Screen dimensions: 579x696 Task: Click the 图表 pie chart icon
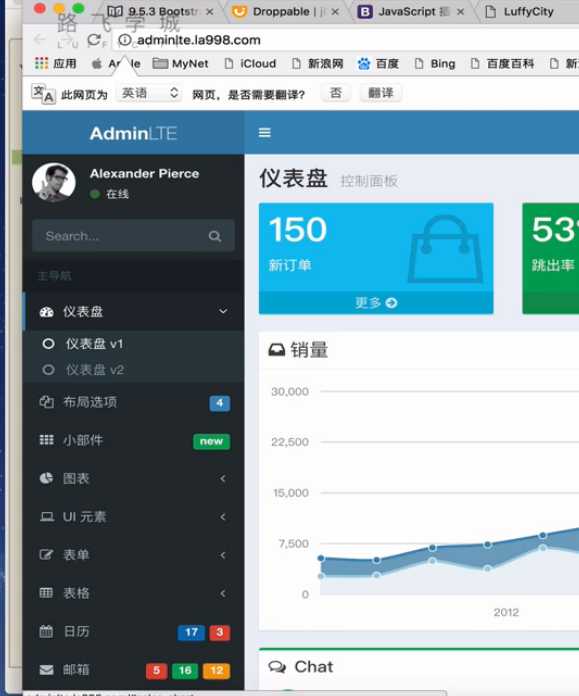click(x=47, y=478)
